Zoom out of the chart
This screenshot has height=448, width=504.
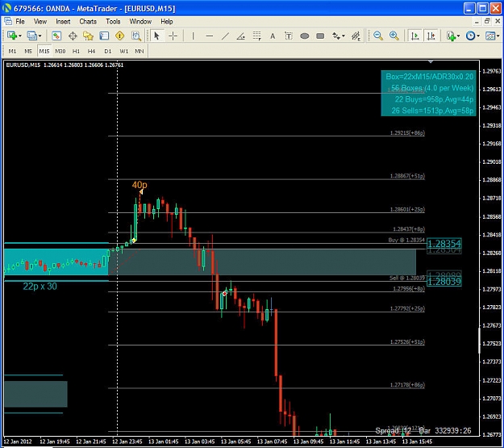point(378,36)
